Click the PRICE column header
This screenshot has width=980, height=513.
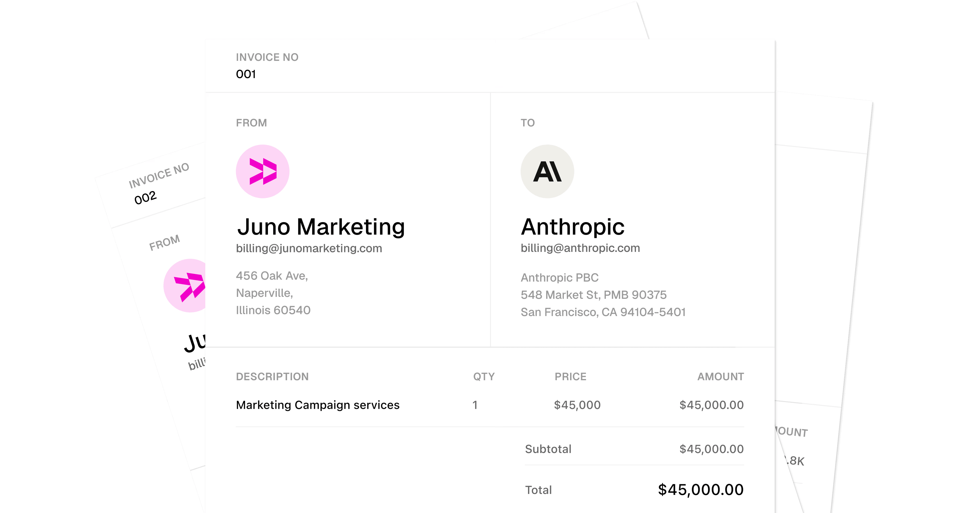[x=570, y=376]
